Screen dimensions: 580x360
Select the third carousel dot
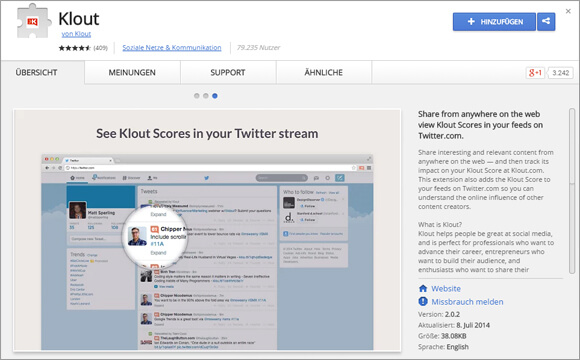215,96
